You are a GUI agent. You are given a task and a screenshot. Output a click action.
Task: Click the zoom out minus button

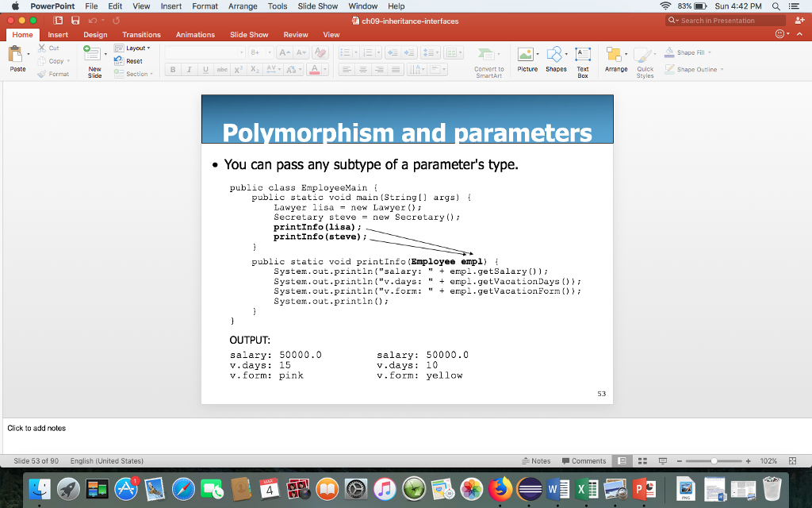(x=680, y=461)
